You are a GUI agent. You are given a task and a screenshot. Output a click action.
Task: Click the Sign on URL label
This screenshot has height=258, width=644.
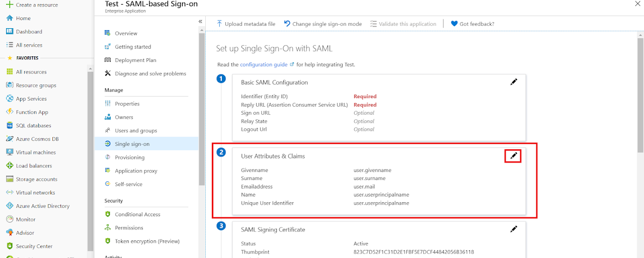pos(256,113)
